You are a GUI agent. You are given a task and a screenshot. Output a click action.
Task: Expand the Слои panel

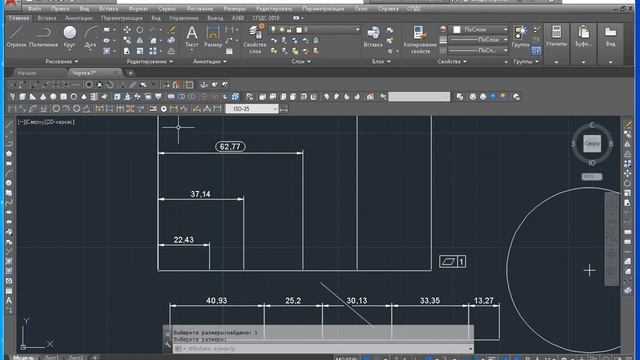coord(301,61)
